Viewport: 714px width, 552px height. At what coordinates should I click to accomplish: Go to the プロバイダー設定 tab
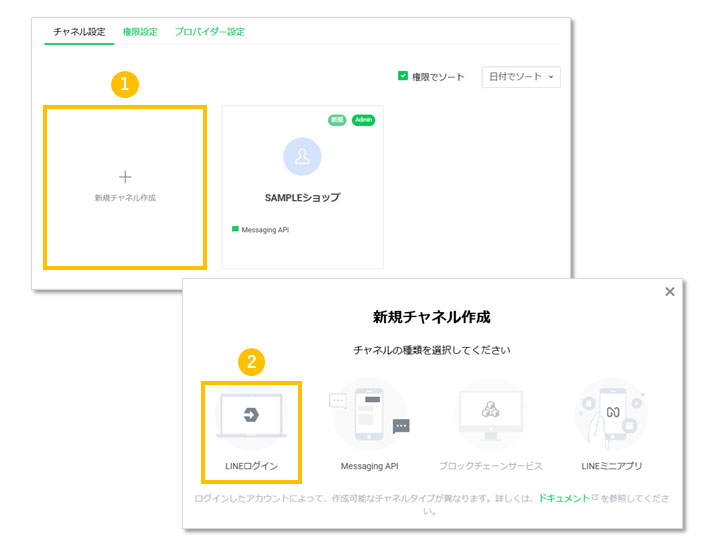[x=209, y=32]
